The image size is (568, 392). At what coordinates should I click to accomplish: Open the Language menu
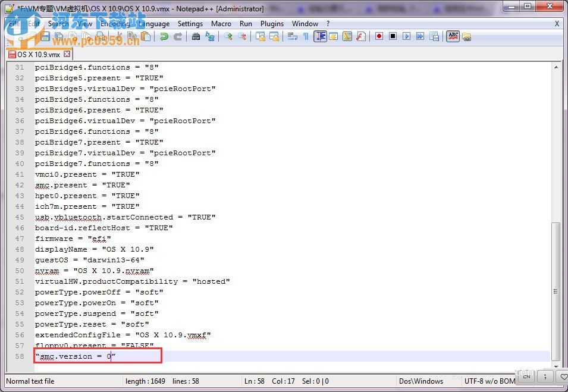[x=153, y=24]
